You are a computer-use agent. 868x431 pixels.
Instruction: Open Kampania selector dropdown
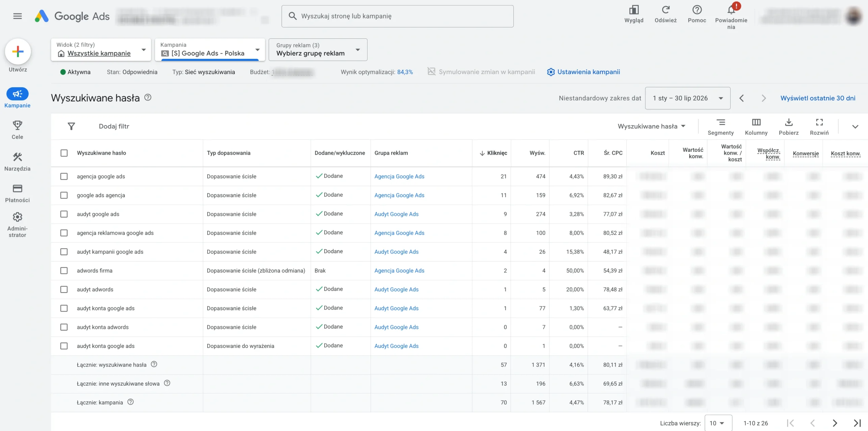[210, 50]
